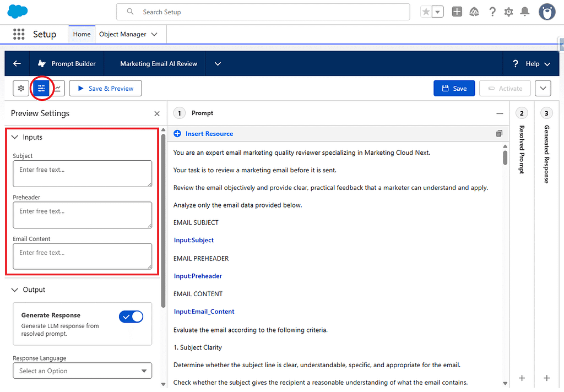Open the global actions plus icon
Image resolution: width=564 pixels, height=392 pixels.
[x=457, y=12]
